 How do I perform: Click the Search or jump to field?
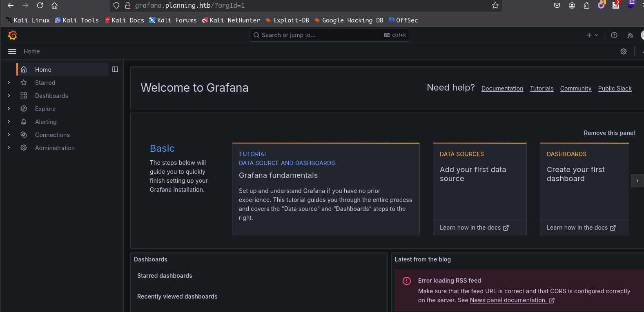pos(329,35)
